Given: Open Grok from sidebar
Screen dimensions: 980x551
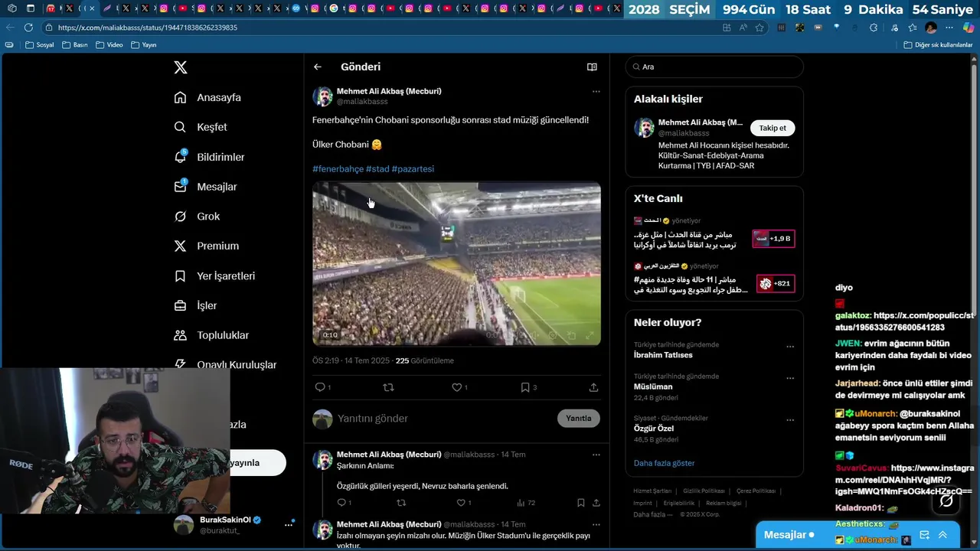Looking at the screenshot, I should pyautogui.click(x=197, y=217).
